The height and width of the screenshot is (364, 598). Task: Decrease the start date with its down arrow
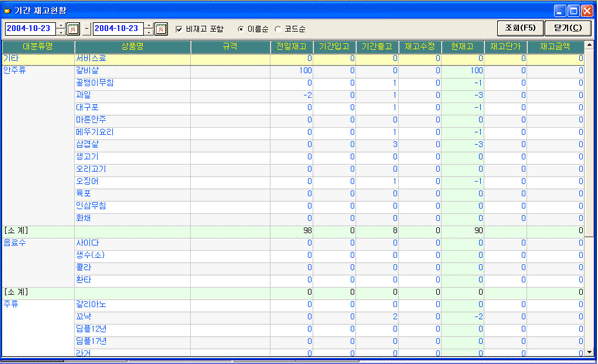pyautogui.click(x=61, y=32)
